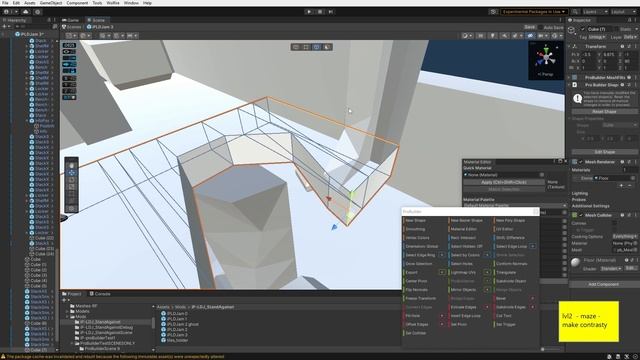The height and width of the screenshot is (360, 640).
Task: Select the Hierarchy tab
Action: (15, 20)
